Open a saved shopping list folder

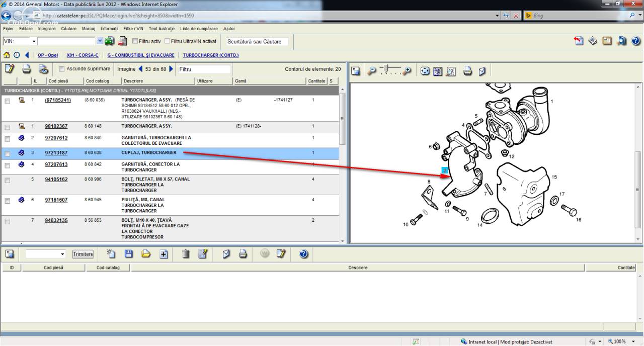click(x=146, y=254)
